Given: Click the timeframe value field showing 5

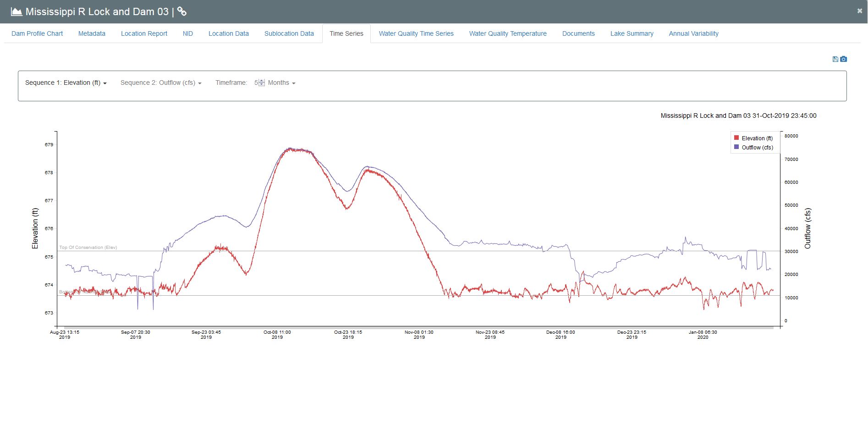Looking at the screenshot, I should (x=256, y=83).
